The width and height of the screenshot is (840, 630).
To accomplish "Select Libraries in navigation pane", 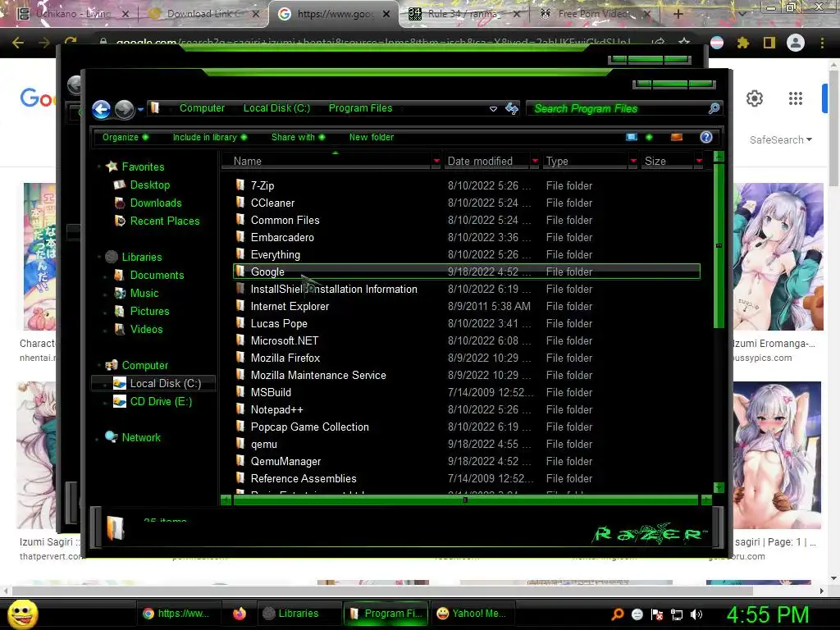I will tap(141, 257).
